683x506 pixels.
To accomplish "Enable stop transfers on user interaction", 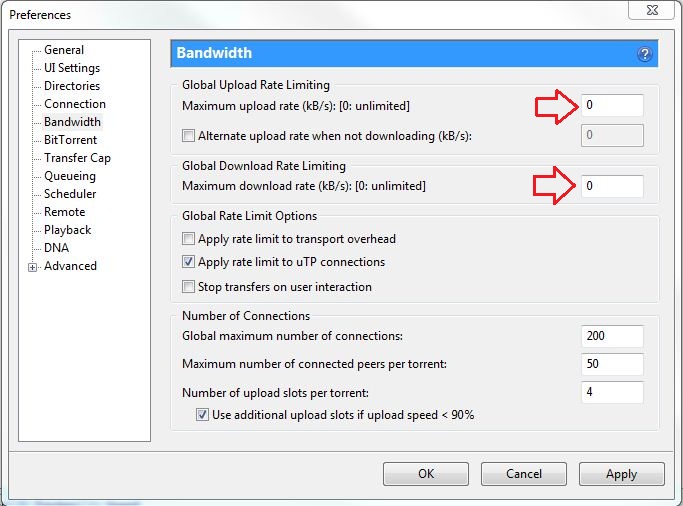I will coord(188,287).
